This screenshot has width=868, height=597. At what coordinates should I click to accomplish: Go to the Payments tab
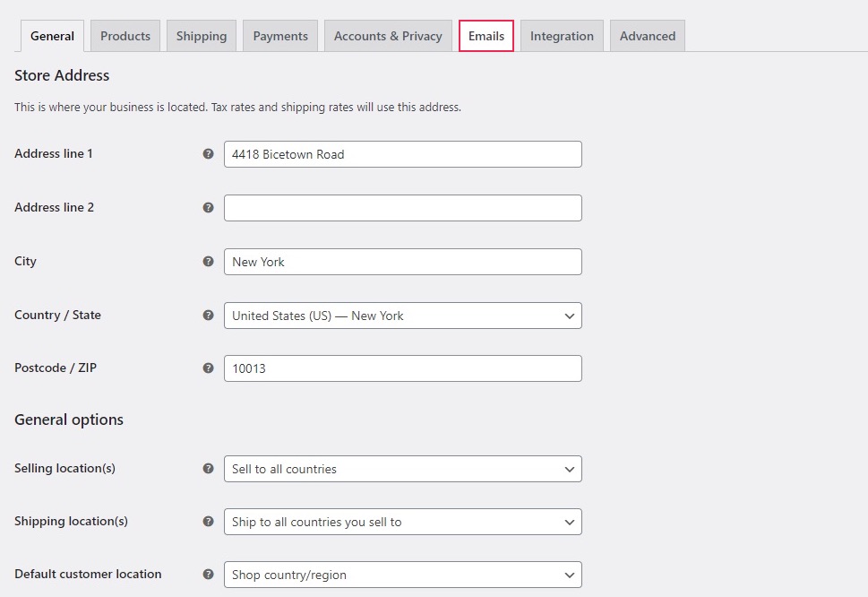pos(280,36)
